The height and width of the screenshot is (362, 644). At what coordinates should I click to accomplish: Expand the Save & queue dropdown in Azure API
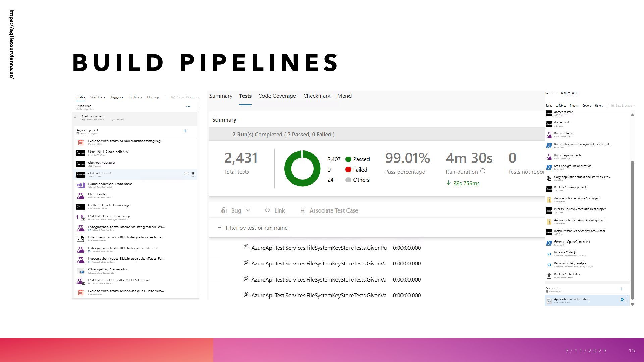[634, 106]
